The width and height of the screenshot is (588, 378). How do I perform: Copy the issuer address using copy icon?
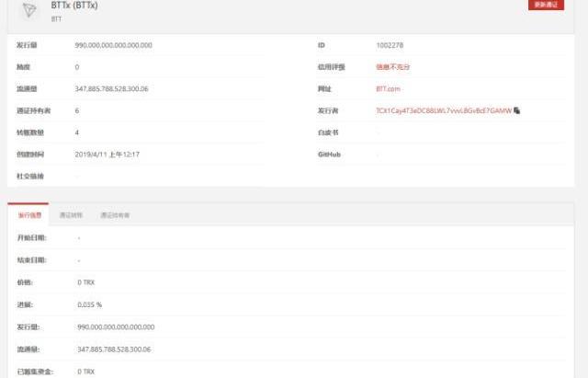[517, 110]
